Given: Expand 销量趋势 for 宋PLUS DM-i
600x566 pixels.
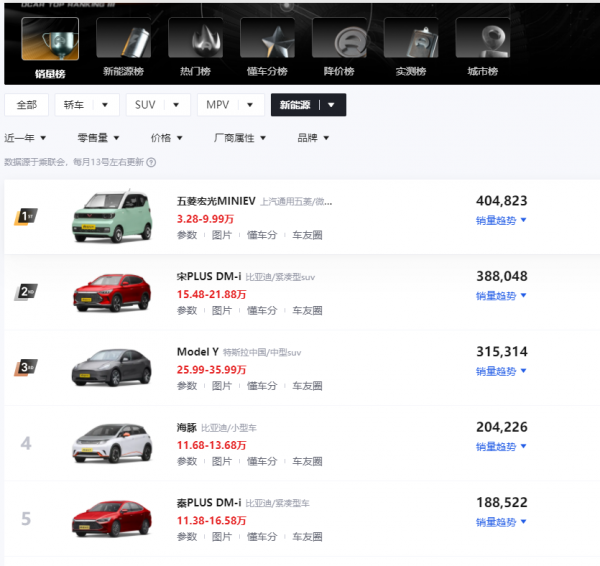Looking at the screenshot, I should coord(501,295).
